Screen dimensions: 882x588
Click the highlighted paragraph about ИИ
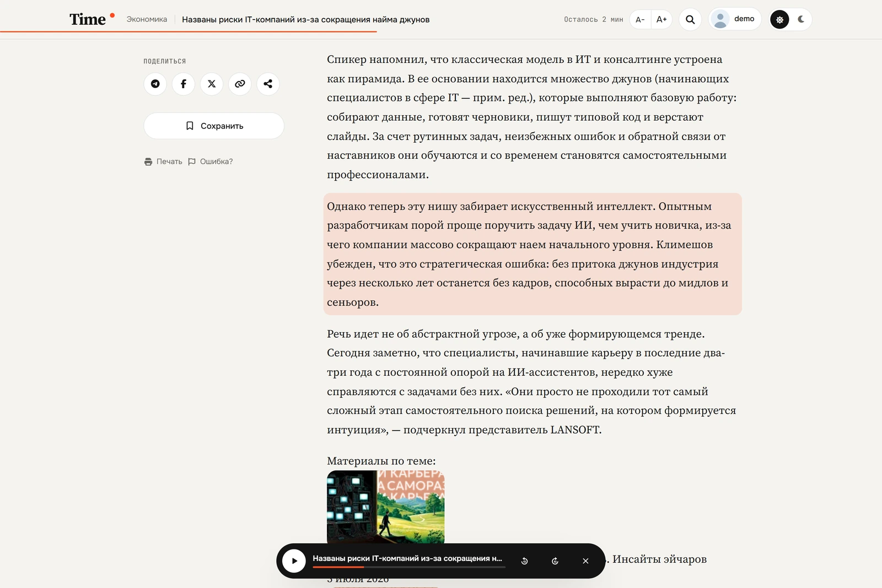tap(533, 254)
